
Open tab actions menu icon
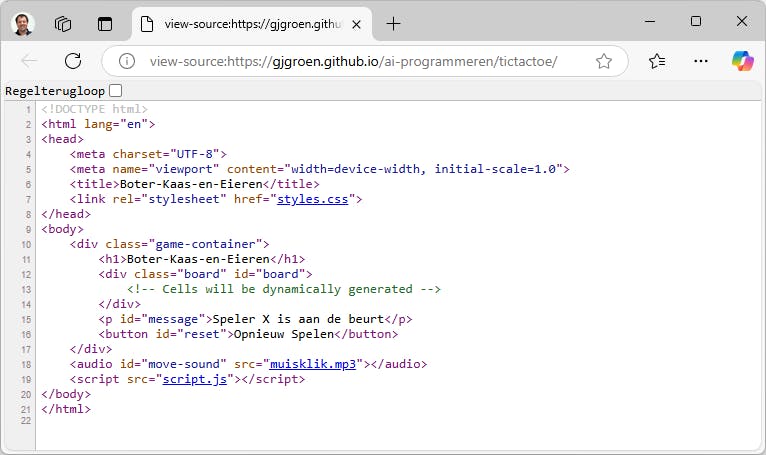pyautogui.click(x=105, y=24)
